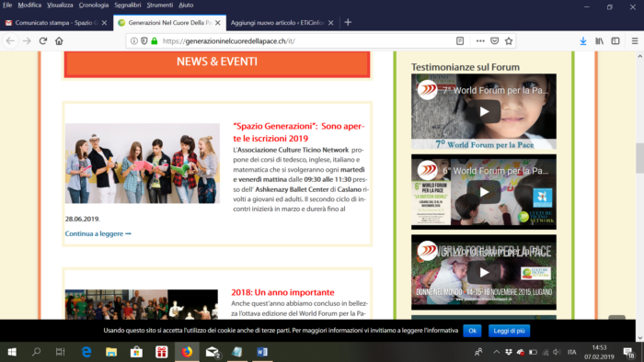Open the Mail app on taskbar

[x=213, y=352]
